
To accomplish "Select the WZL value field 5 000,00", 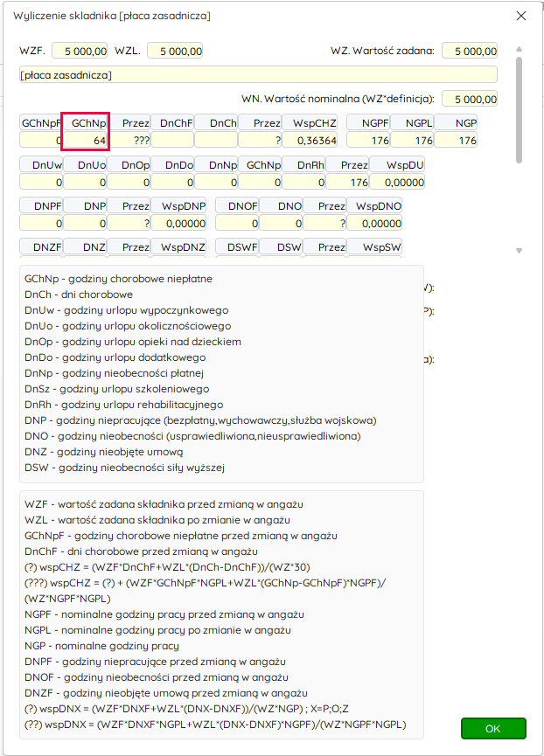I will [x=175, y=51].
